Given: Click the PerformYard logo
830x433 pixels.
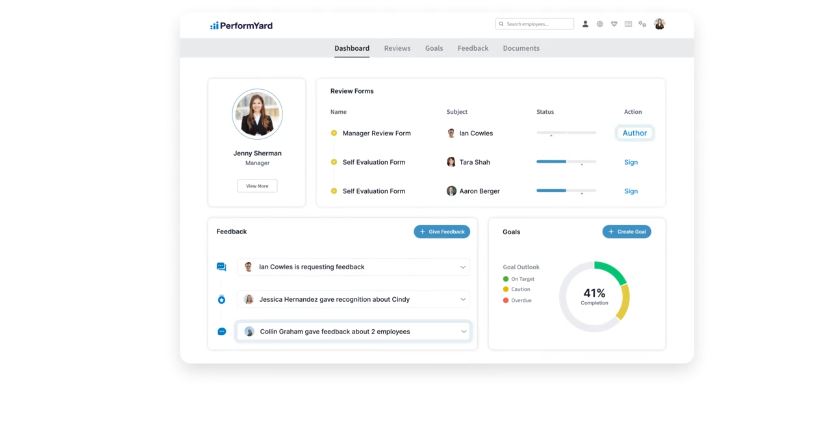Looking at the screenshot, I should [x=241, y=25].
